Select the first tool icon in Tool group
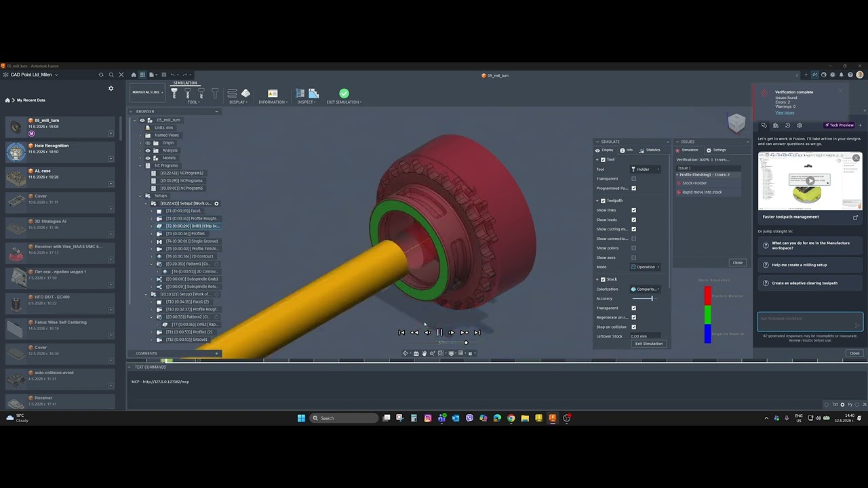868x488 pixels. (x=174, y=93)
